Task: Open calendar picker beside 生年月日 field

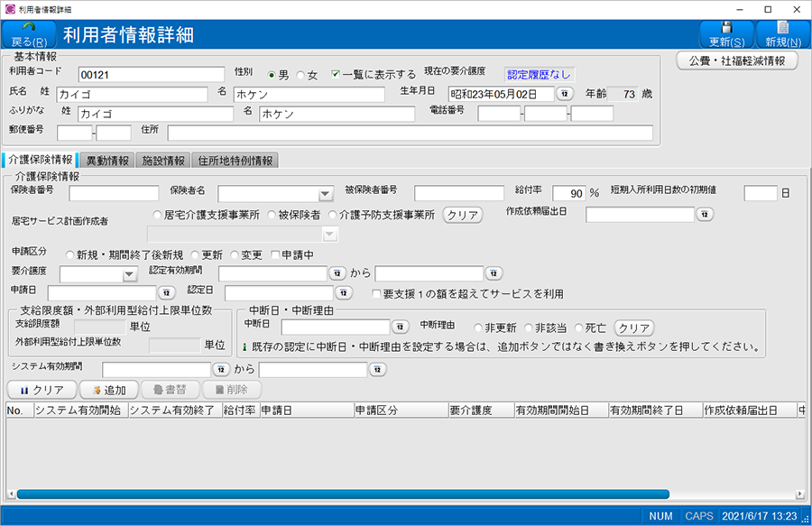Action: tap(565, 94)
